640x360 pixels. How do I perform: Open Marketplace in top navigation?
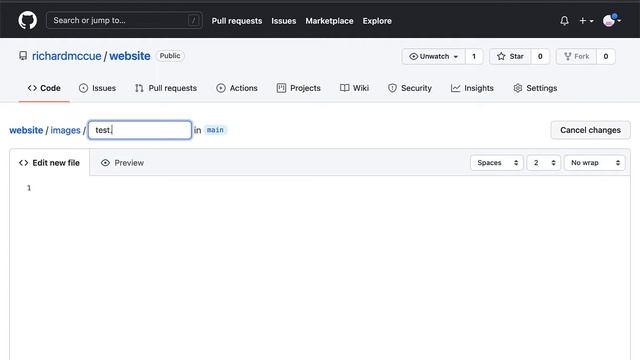[x=329, y=21]
